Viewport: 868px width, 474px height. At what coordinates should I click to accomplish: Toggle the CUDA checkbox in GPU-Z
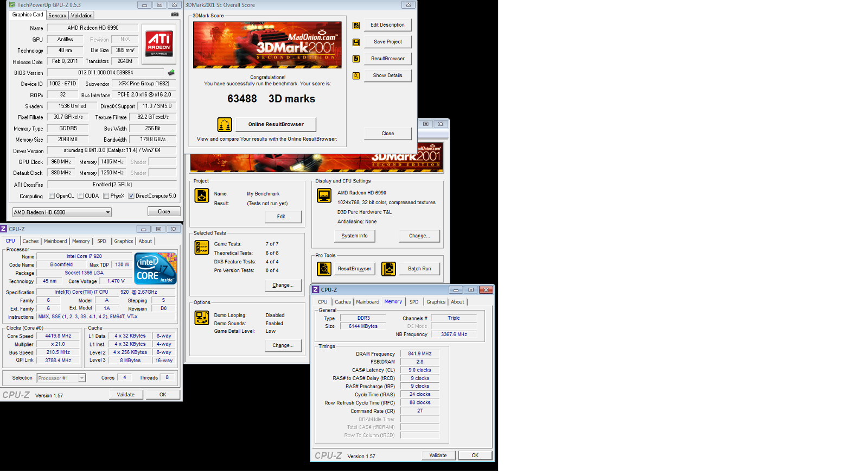[80, 196]
